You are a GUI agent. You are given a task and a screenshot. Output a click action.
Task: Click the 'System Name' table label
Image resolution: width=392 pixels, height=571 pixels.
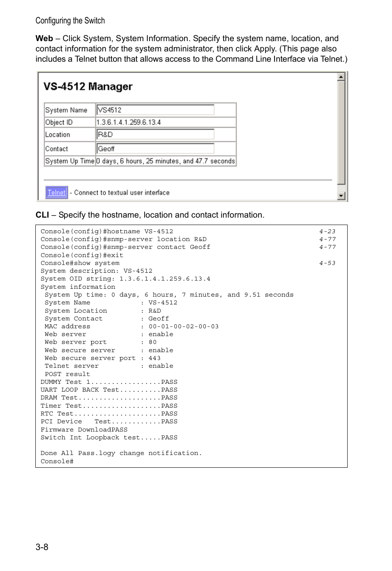[66, 110]
